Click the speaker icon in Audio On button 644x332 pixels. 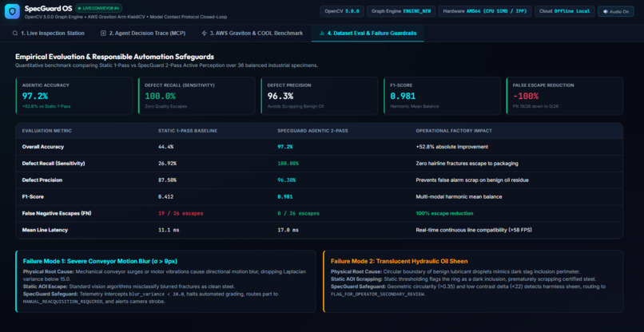(606, 11)
